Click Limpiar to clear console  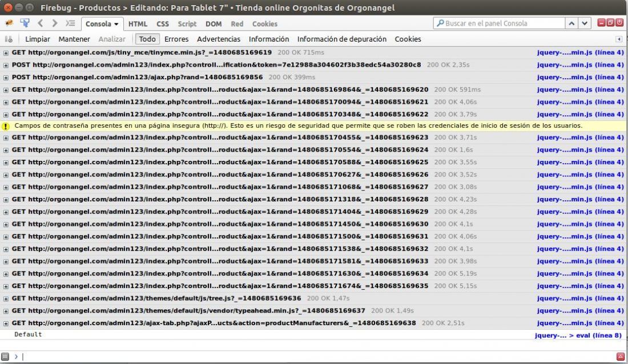click(38, 39)
